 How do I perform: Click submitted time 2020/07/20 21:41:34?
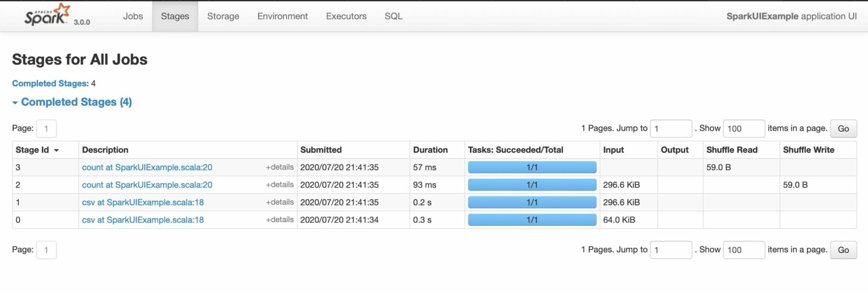pyautogui.click(x=339, y=220)
